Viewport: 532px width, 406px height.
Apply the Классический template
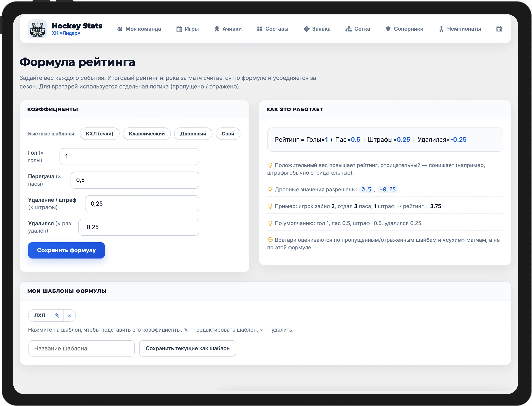tap(147, 134)
